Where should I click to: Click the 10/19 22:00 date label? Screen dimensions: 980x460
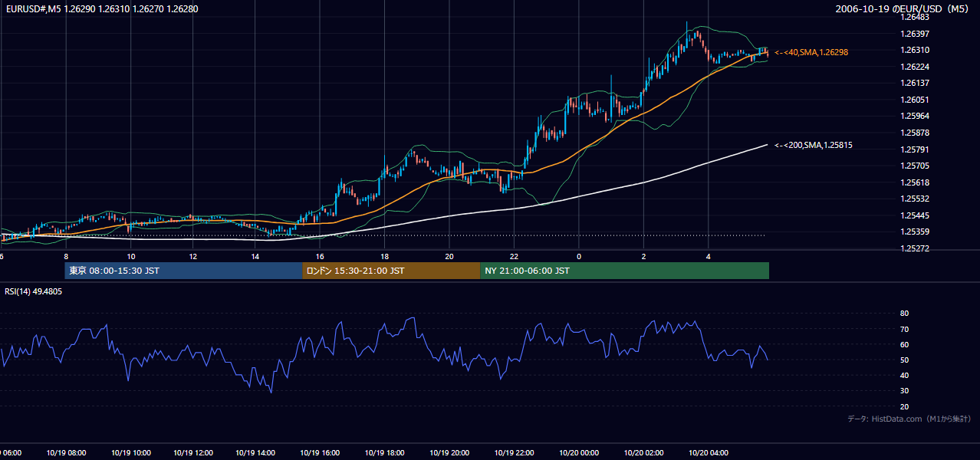point(515,453)
